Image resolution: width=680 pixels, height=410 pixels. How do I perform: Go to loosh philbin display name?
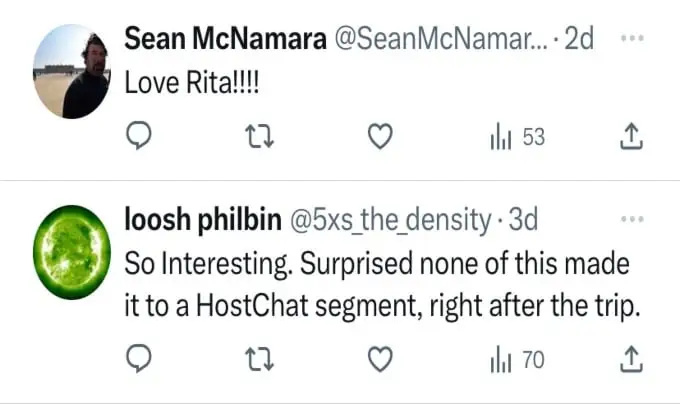203,220
